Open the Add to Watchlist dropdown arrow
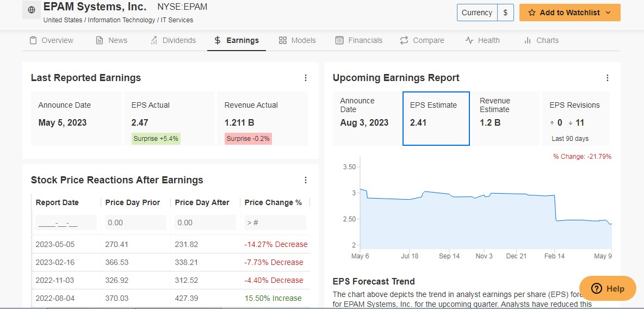The image size is (644, 309). (x=608, y=13)
